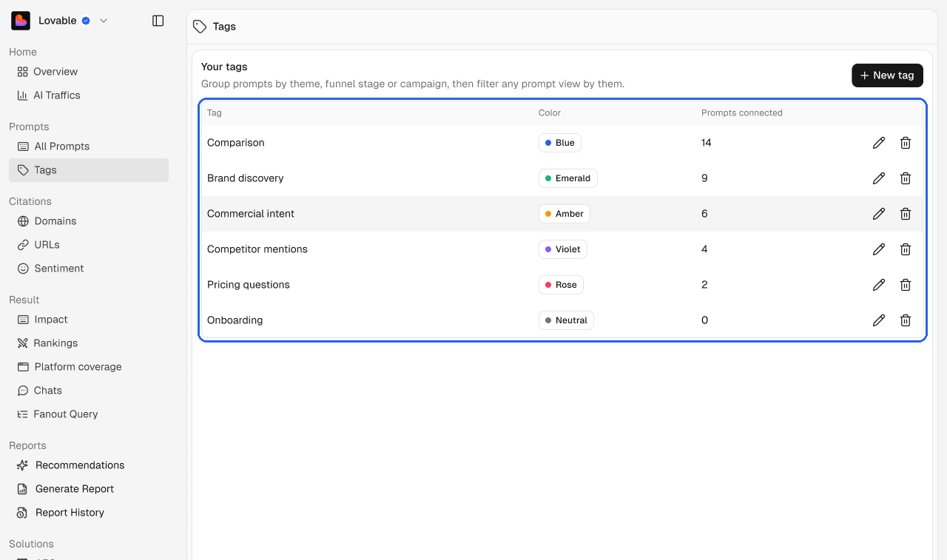Open the Sentiment page
This screenshot has width=947, height=560.
(89, 269)
